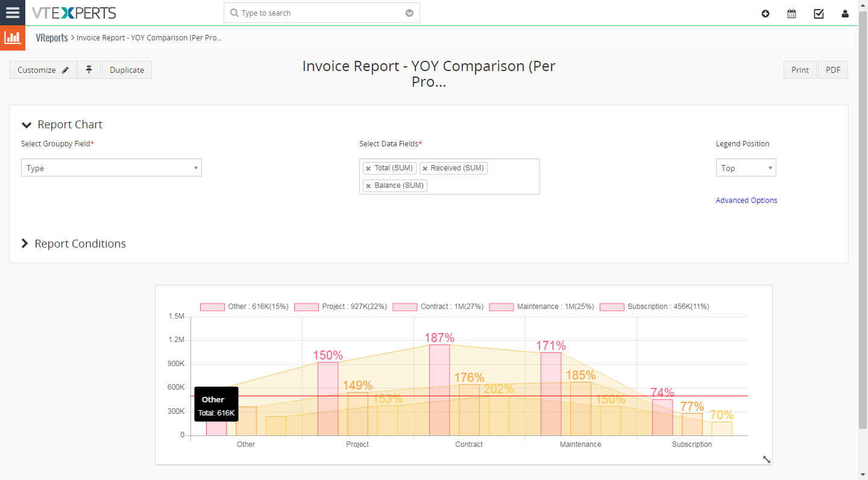Click Project pink bar labeled 150%
Image resolution: width=868 pixels, height=480 pixels.
click(x=328, y=399)
